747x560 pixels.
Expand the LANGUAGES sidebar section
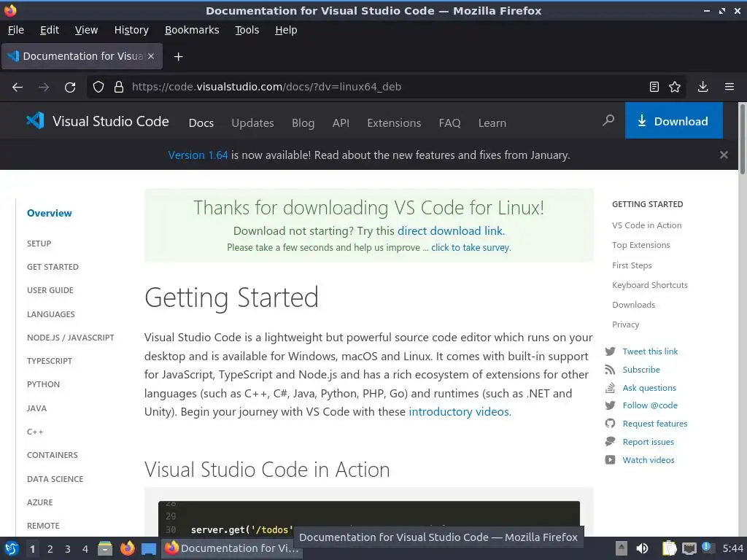[51, 314]
